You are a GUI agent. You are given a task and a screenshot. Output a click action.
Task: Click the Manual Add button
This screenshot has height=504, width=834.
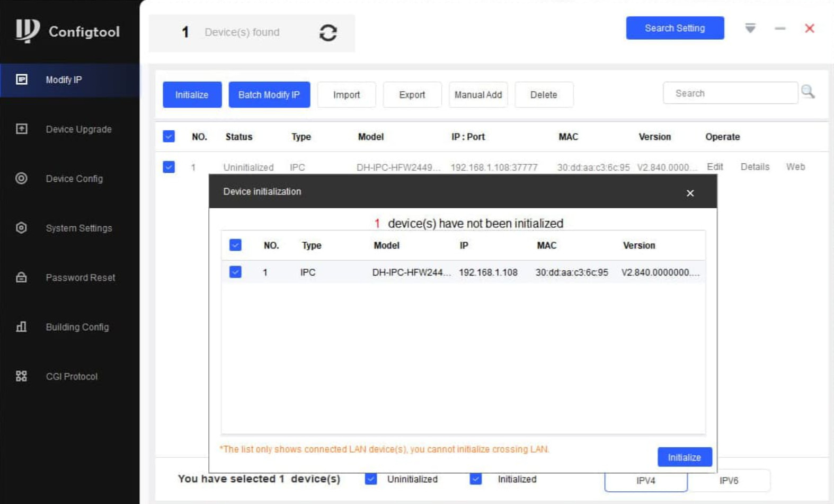pos(478,95)
